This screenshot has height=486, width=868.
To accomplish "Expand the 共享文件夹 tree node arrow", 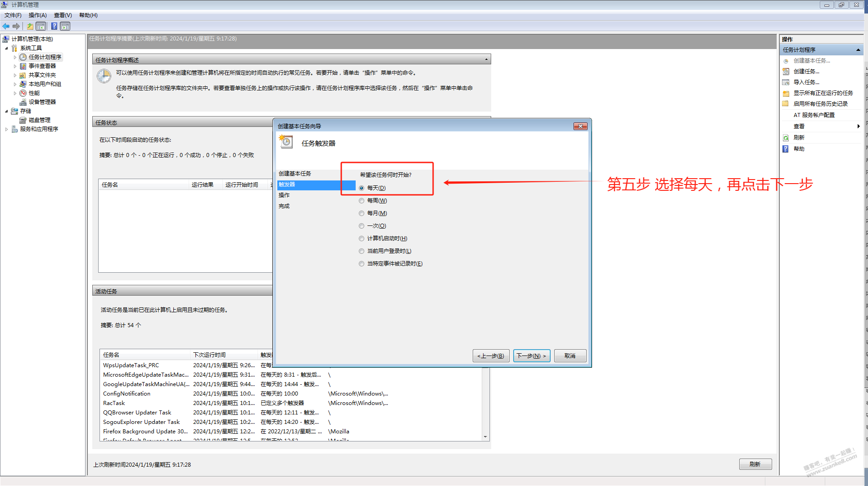I will coord(15,75).
